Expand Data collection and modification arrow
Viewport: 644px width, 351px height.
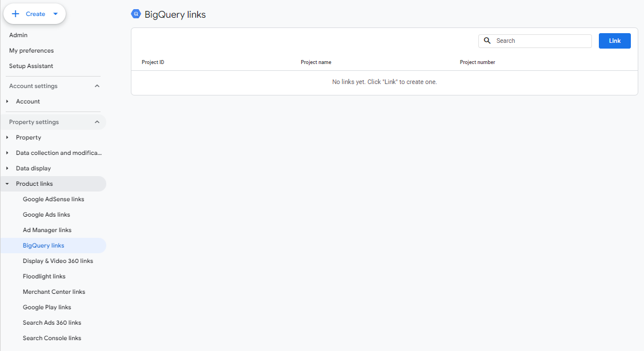[x=7, y=153]
